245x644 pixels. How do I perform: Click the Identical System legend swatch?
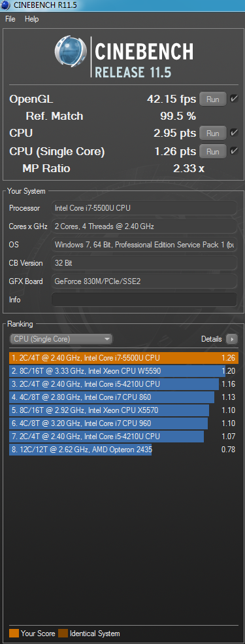pyautogui.click(x=63, y=633)
